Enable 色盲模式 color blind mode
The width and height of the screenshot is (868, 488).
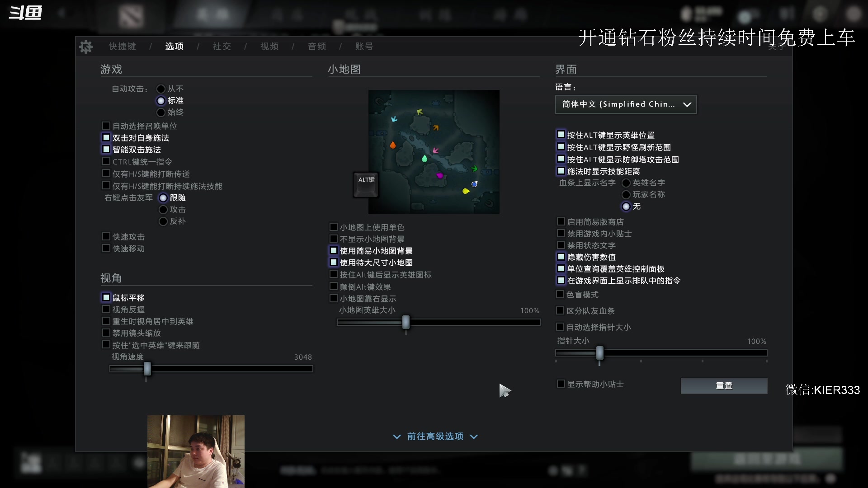point(561,294)
